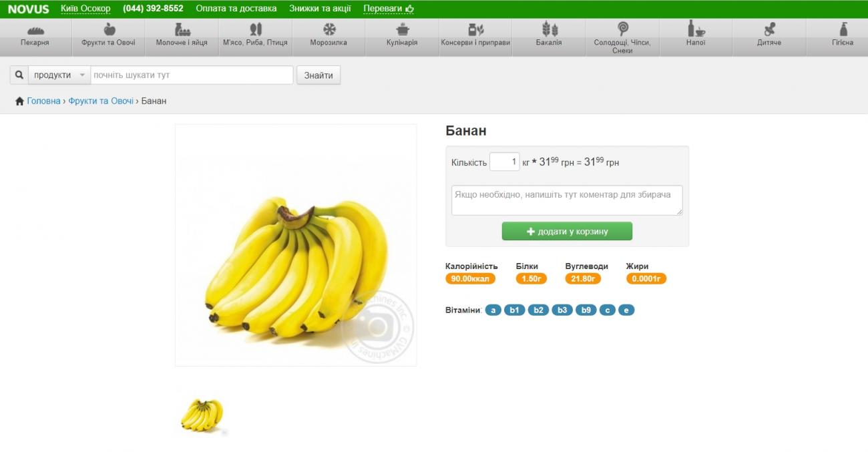Go to Знижки та акції page
This screenshot has width=868, height=452.
click(x=320, y=9)
